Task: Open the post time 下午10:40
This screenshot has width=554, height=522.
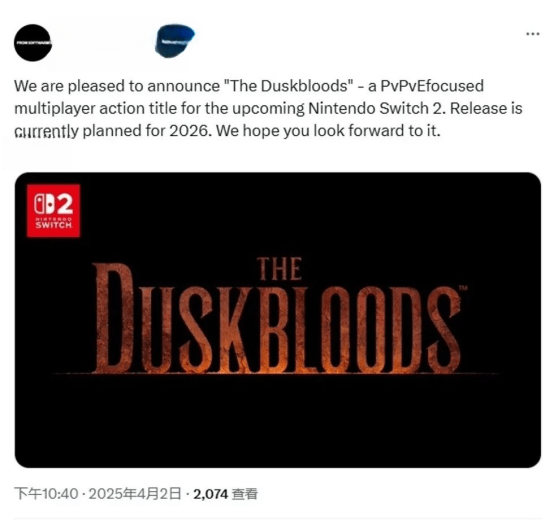Action: click(x=46, y=494)
